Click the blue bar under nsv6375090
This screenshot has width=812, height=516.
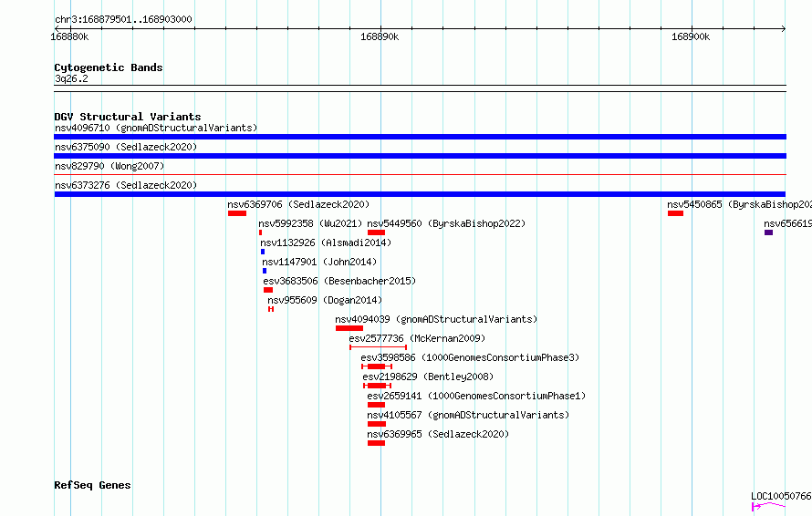pyautogui.click(x=420, y=156)
